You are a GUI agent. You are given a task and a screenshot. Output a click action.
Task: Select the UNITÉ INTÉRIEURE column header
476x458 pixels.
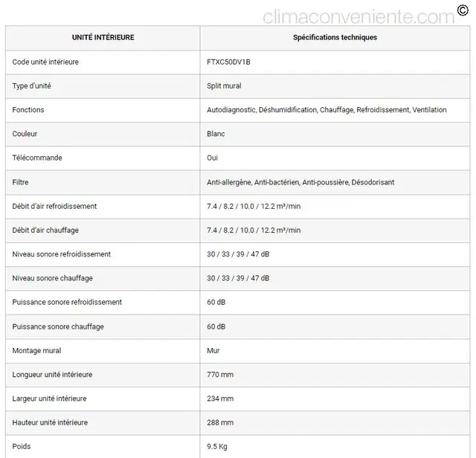click(x=103, y=38)
